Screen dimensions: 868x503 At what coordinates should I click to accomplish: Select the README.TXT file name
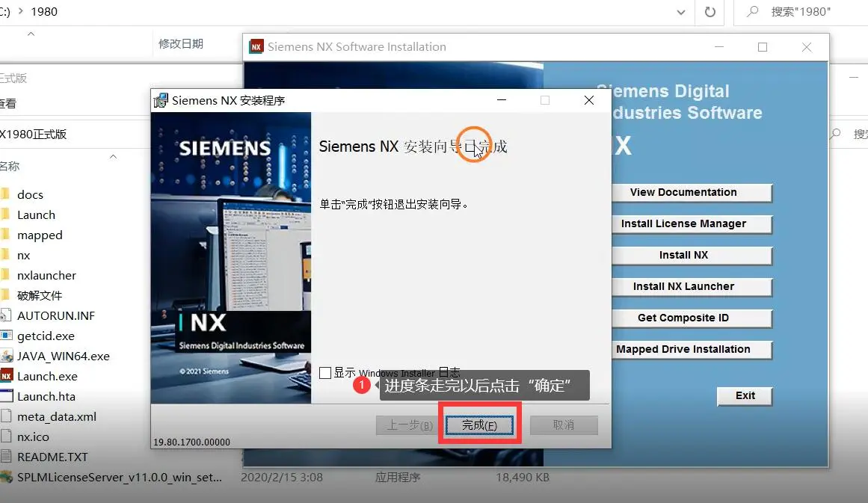click(x=52, y=457)
